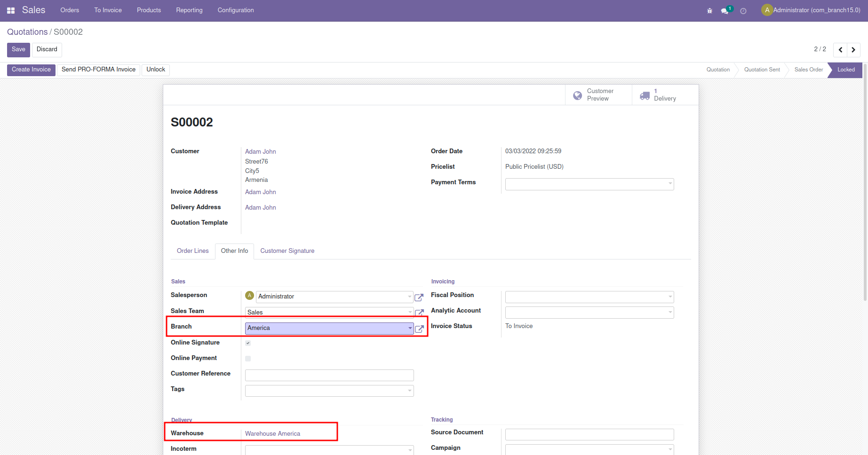
Task: Click the Create Invoice button
Action: (x=31, y=70)
